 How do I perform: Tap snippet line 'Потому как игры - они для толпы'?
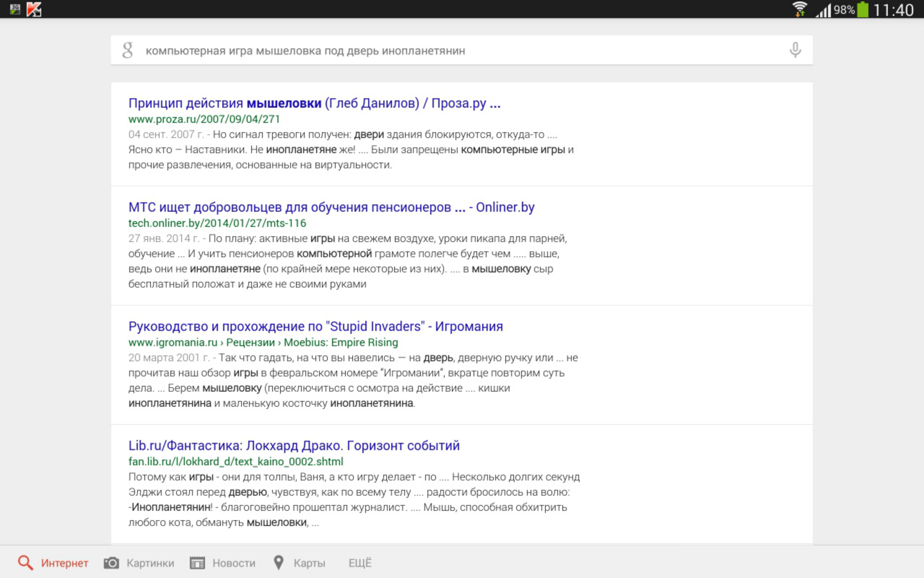tap(354, 477)
